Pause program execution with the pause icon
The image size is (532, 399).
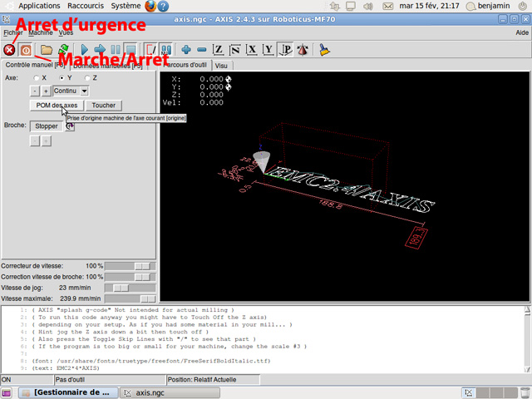click(x=116, y=50)
